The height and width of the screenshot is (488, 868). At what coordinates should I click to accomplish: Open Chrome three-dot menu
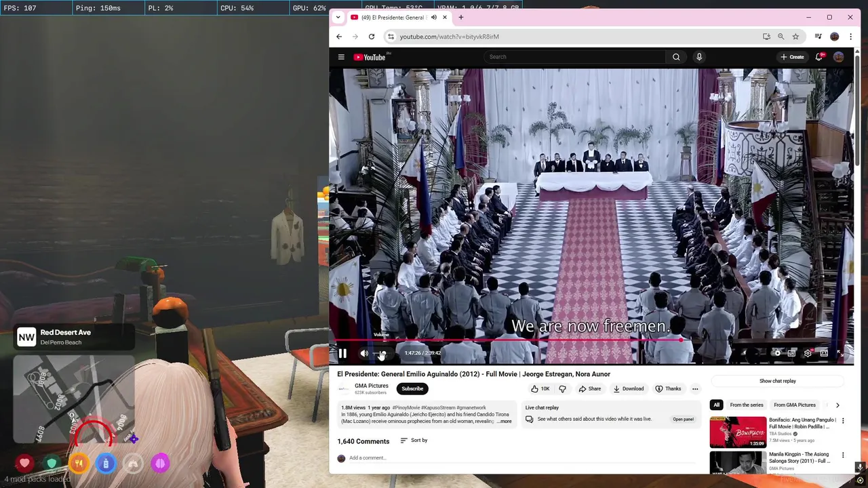coord(850,37)
